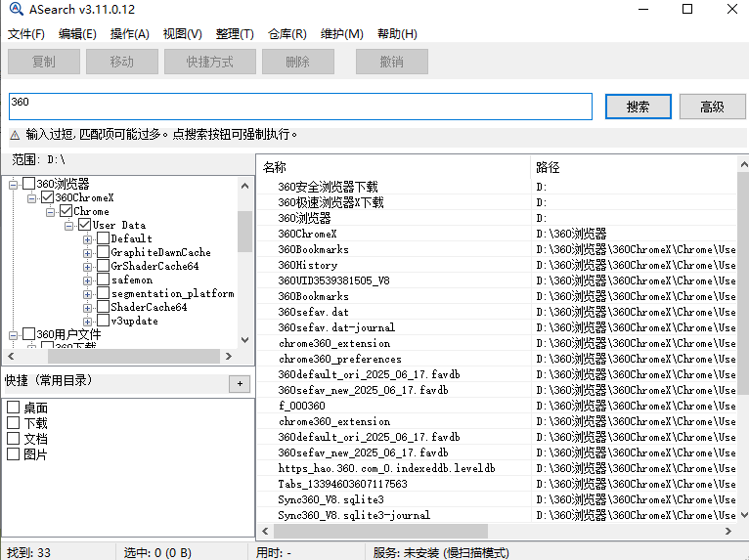Expand the segmentation_platform tree node

tap(87, 294)
